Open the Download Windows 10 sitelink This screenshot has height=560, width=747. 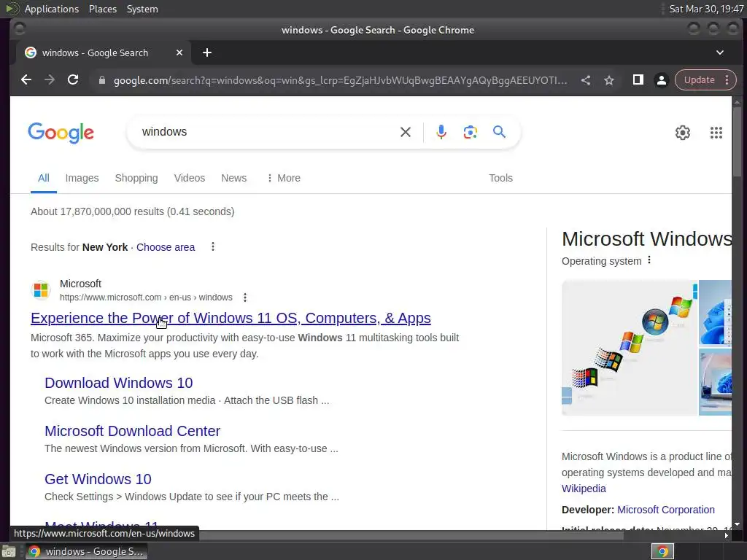click(119, 383)
